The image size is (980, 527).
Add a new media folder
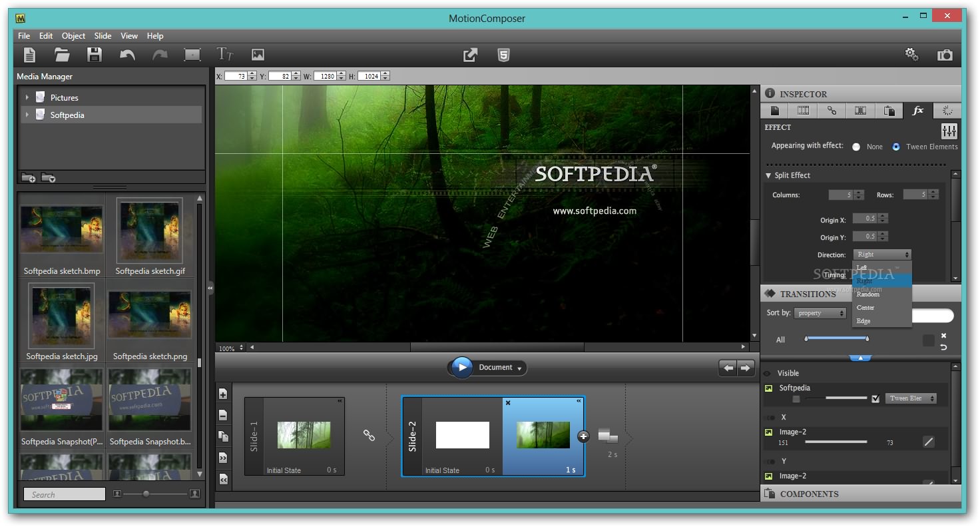click(x=28, y=177)
